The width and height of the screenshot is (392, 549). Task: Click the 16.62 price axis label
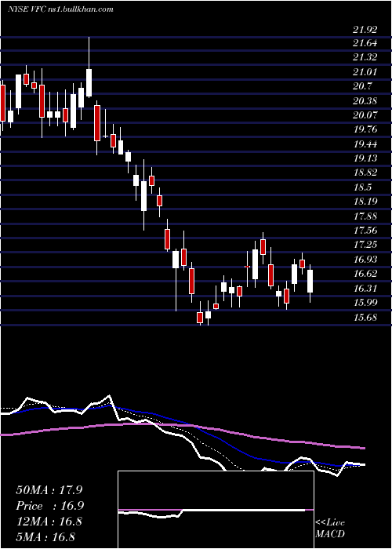(x=365, y=274)
